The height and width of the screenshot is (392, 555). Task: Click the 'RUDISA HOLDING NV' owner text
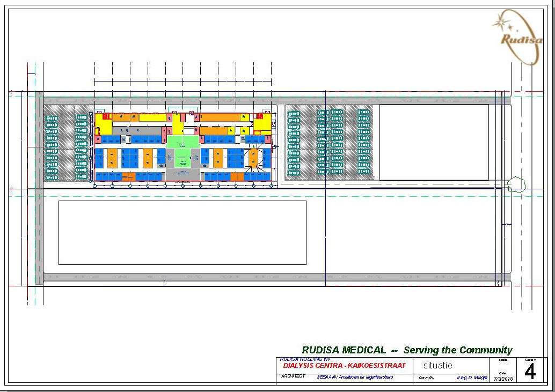[x=305, y=359]
